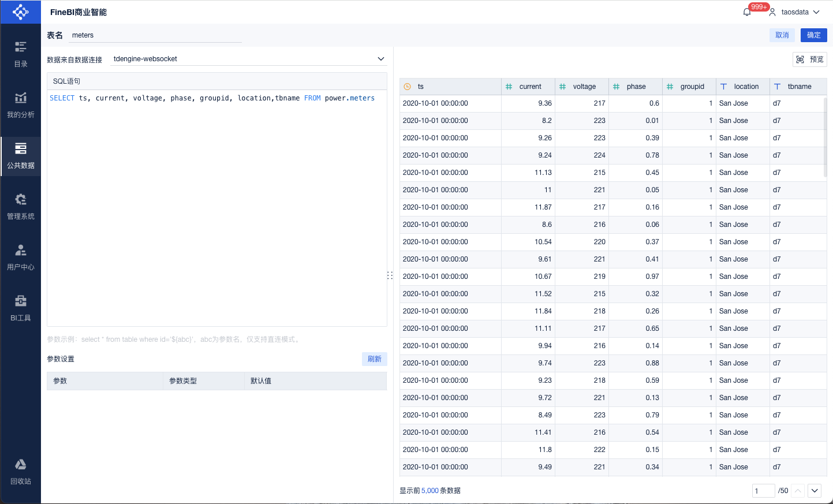The width and height of the screenshot is (833, 504).
Task: Click the FineBI logo icon
Action: (x=20, y=12)
